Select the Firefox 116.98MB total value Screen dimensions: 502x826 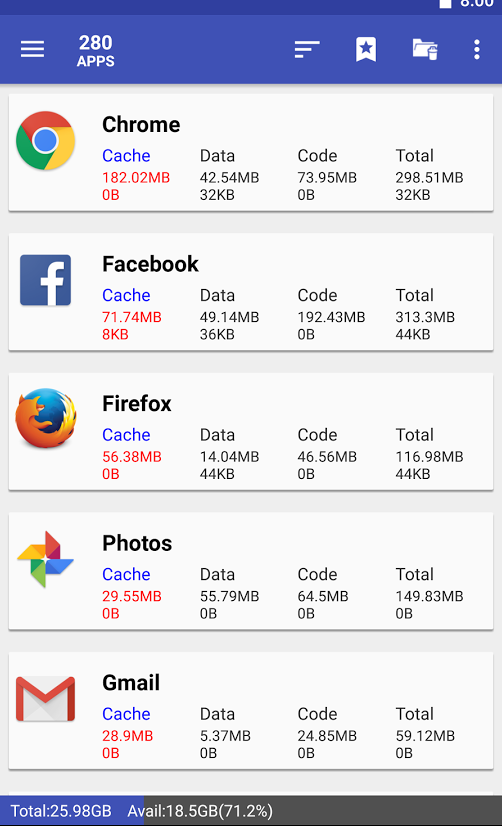point(429,457)
